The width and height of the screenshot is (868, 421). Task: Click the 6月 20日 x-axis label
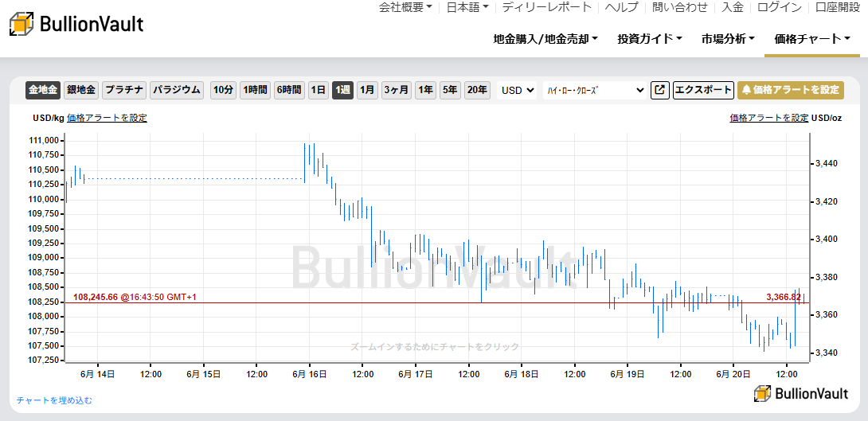(x=735, y=375)
